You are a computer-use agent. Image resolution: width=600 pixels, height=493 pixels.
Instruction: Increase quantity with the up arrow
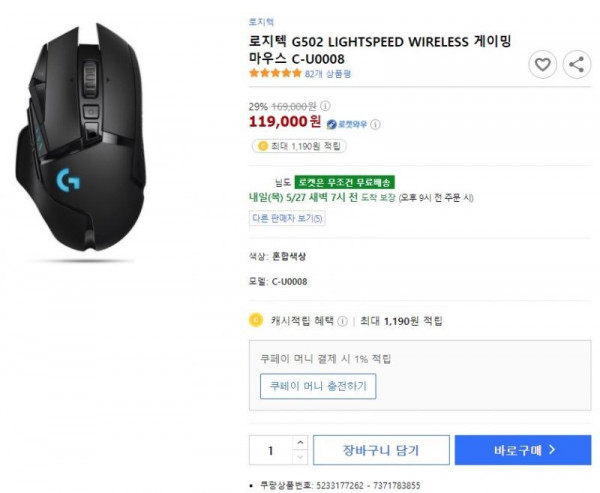coord(300,443)
